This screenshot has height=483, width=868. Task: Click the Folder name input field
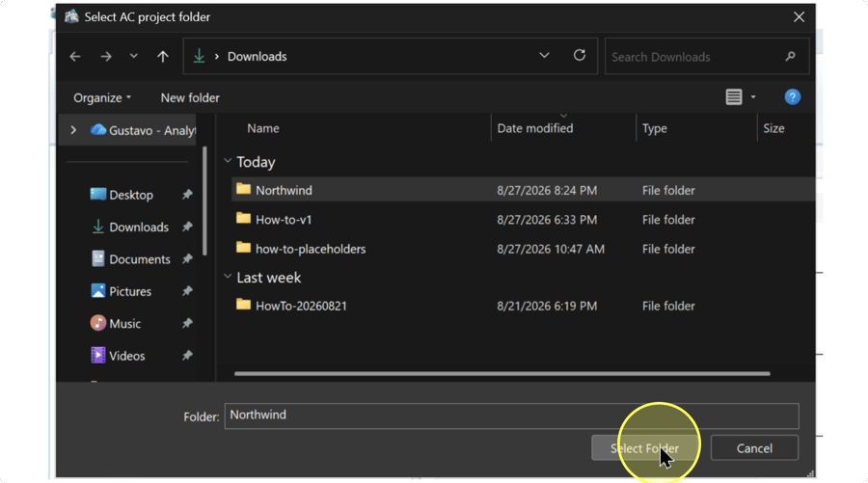click(511, 416)
